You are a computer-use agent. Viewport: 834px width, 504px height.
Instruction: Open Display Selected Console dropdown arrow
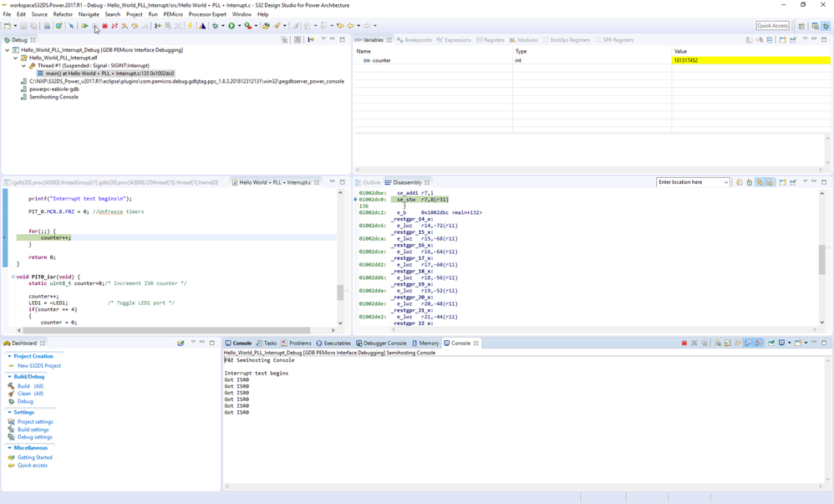click(x=790, y=343)
